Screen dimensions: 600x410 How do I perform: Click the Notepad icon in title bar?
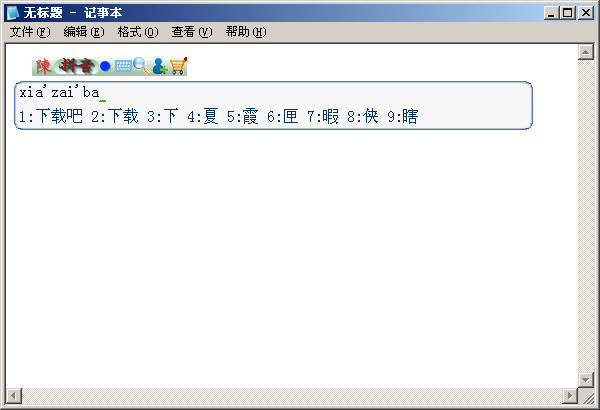pyautogui.click(x=13, y=13)
